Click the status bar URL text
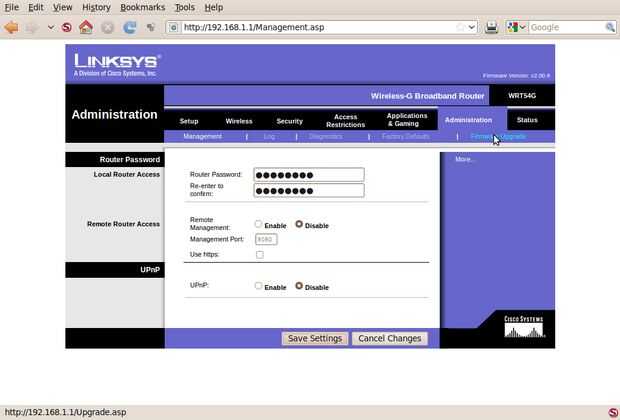Image resolution: width=620 pixels, height=420 pixels. pyautogui.click(x=66, y=412)
